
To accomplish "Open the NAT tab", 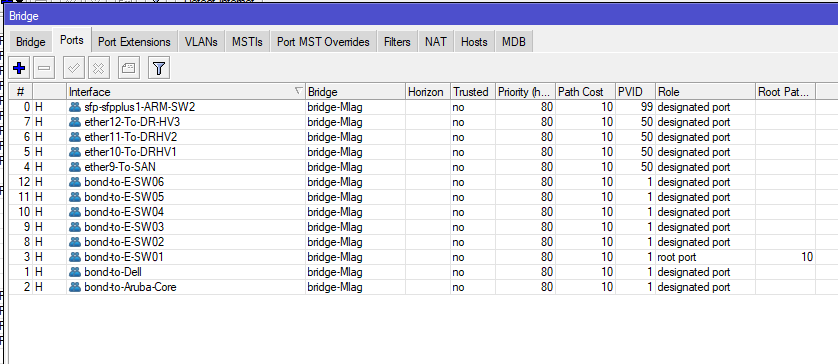I will coord(436,42).
